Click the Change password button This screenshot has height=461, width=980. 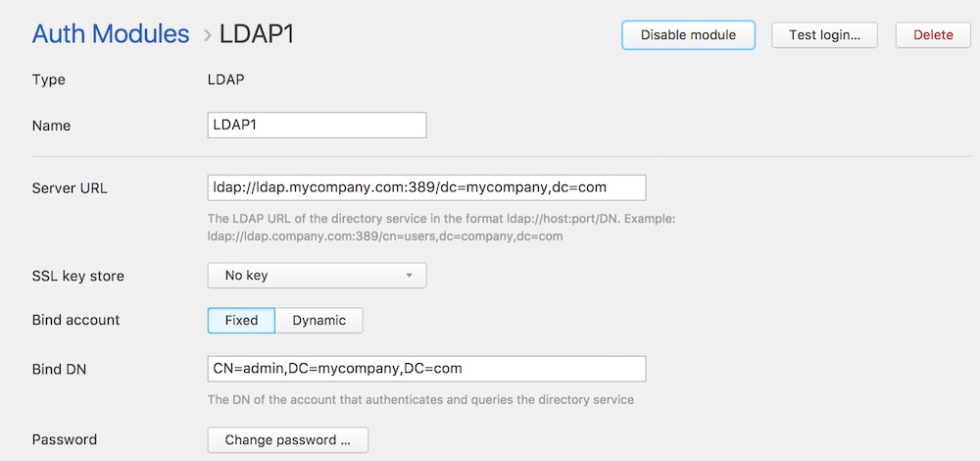(x=287, y=439)
